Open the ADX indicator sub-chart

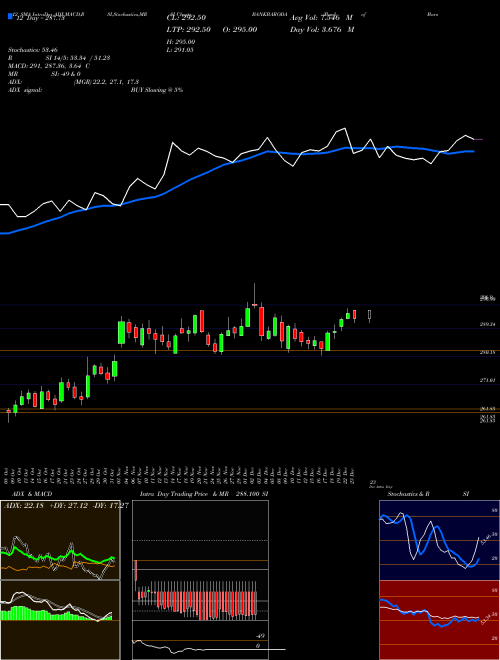[x=60, y=540]
